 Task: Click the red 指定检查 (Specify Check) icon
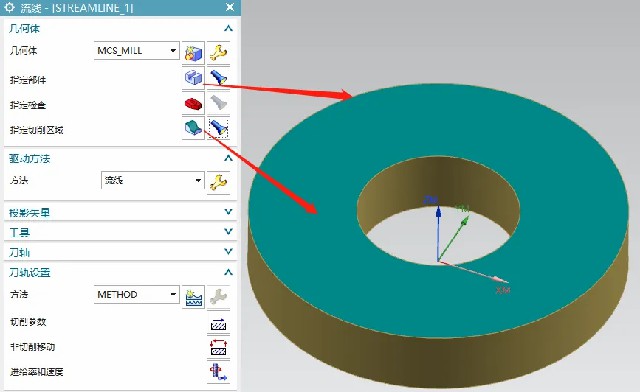[x=193, y=103]
